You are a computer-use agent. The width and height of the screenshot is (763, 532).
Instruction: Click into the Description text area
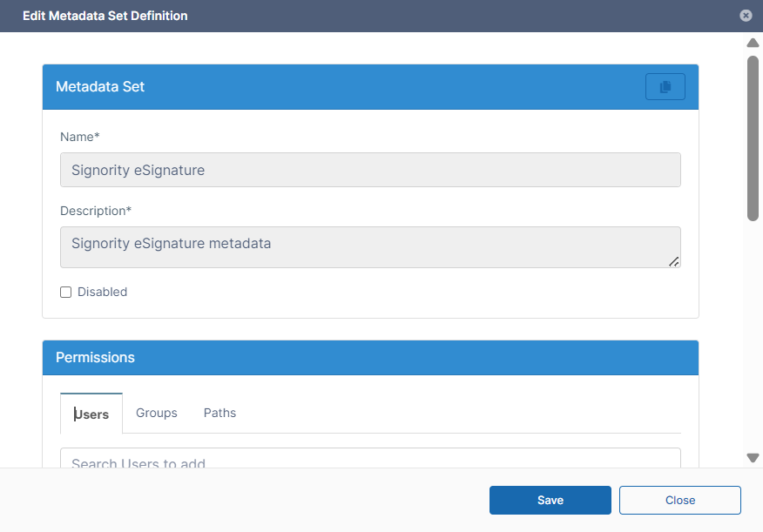(370, 247)
